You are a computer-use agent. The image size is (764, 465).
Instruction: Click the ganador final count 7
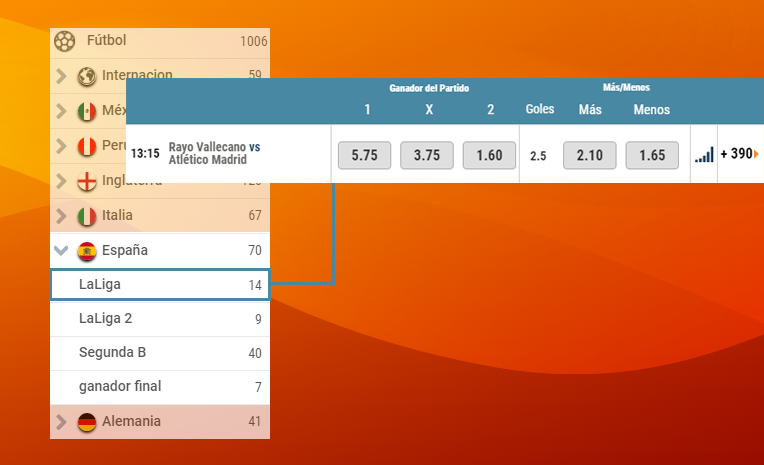coord(258,388)
